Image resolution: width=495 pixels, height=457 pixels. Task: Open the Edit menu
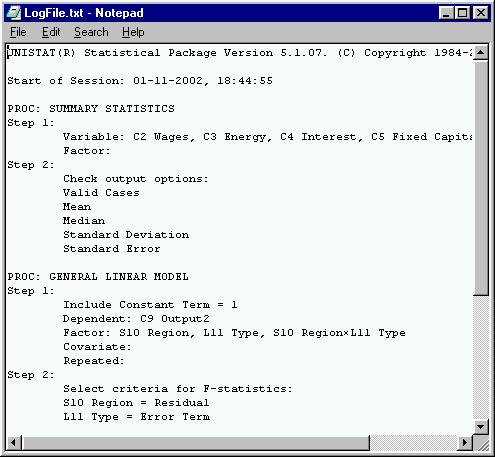51,32
